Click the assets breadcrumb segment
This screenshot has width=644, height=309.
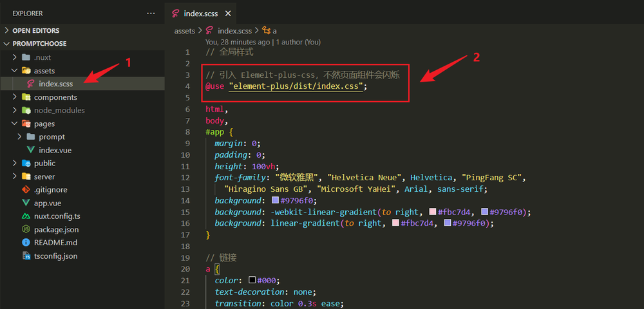pos(184,31)
